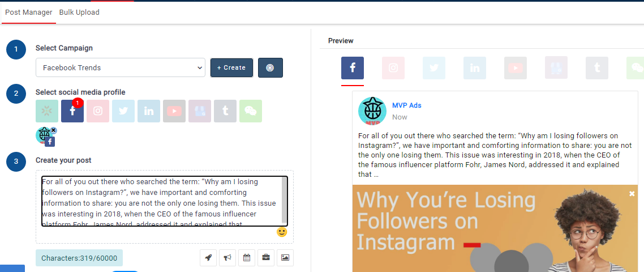
Task: Click the megaphone icon under the post
Action: click(227, 258)
